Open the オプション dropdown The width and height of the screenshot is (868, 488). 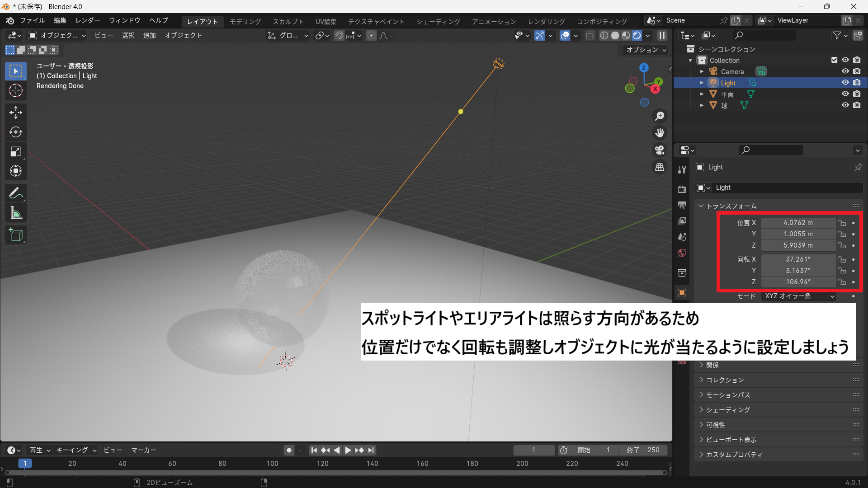point(646,50)
